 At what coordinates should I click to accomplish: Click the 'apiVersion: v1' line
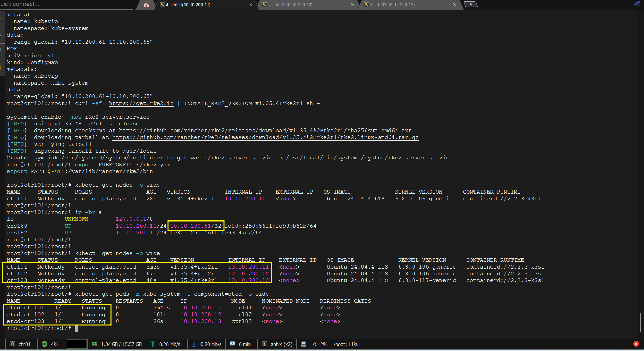31,56
